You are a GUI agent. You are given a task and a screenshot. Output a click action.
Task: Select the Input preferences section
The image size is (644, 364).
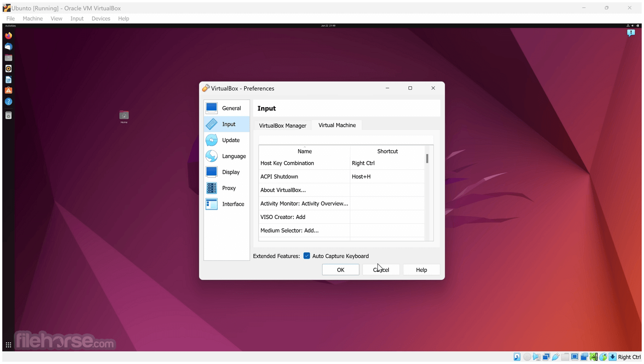pyautogui.click(x=227, y=124)
